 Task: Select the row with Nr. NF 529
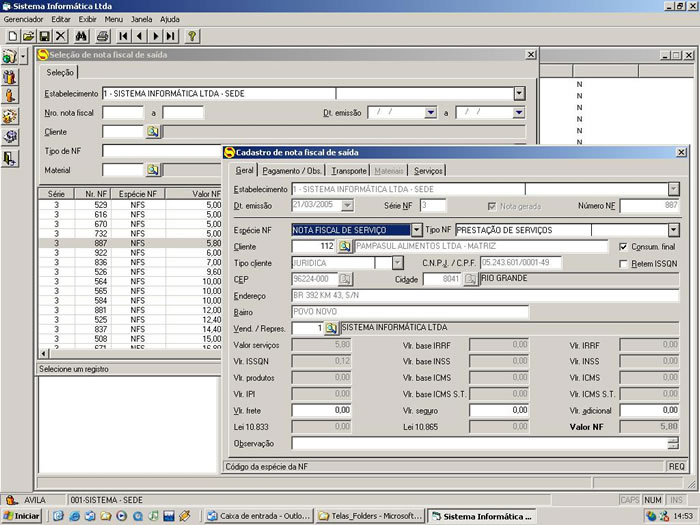pyautogui.click(x=129, y=205)
